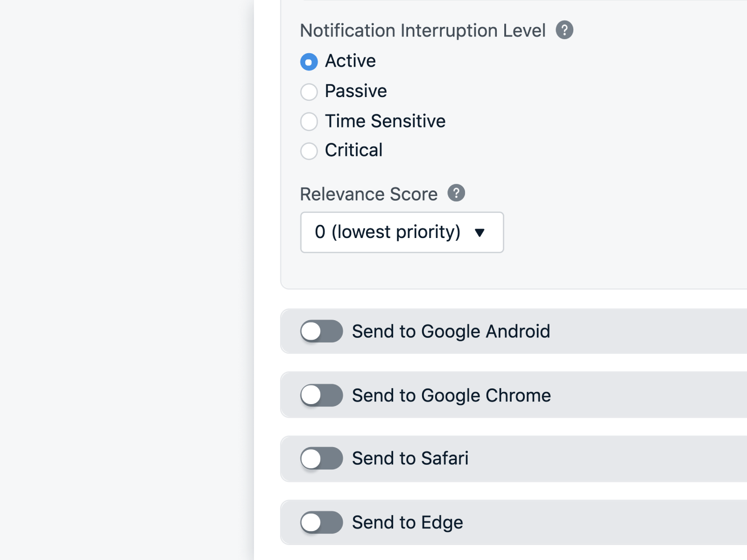Screen dimensions: 747x560
Task: Select the Time Sensitive interruption level
Action: click(309, 122)
